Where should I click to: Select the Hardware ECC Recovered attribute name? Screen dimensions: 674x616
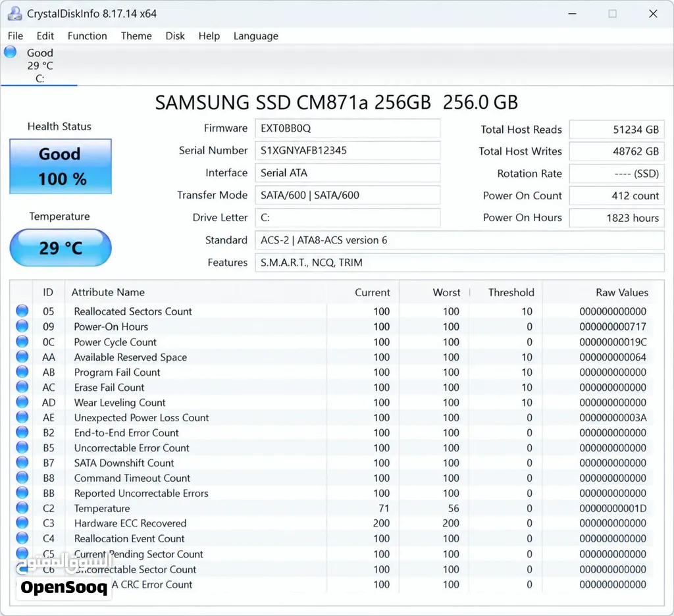tap(130, 524)
